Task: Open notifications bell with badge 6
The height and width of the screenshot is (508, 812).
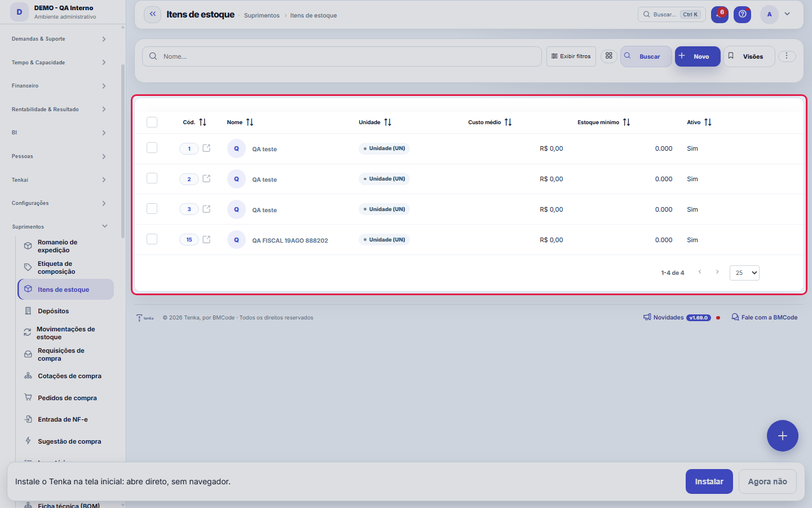Action: 720,15
